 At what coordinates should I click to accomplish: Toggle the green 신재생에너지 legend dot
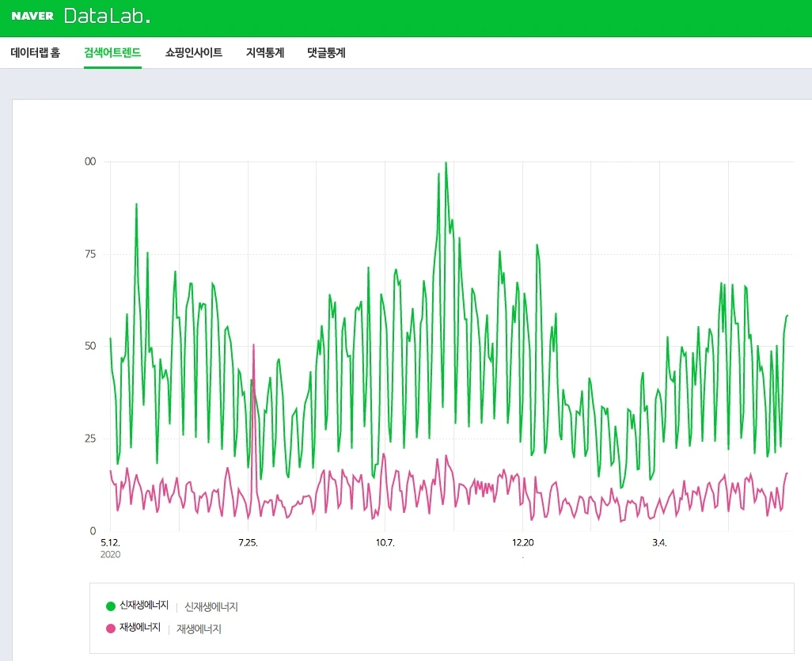(x=110, y=606)
